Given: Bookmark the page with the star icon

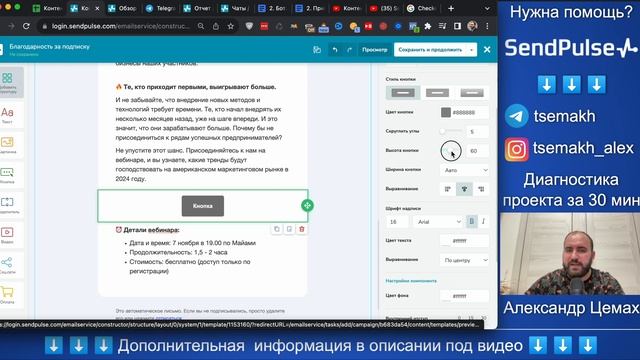Looking at the screenshot, I should (x=231, y=26).
